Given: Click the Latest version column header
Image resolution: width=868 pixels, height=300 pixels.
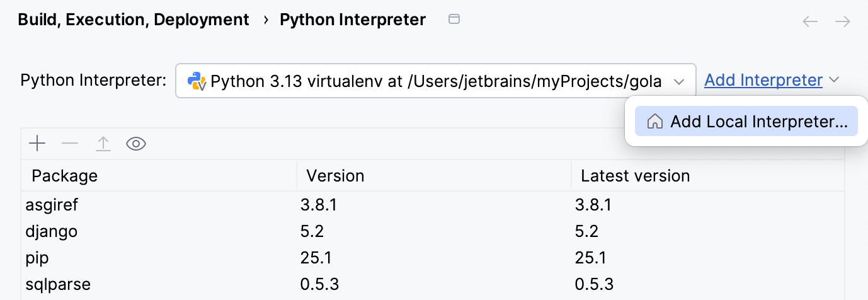Looking at the screenshot, I should point(635,175).
